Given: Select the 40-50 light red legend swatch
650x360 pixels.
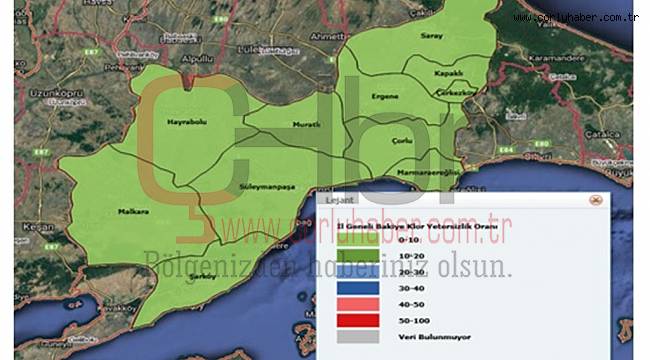Looking at the screenshot, I should coord(358,304).
